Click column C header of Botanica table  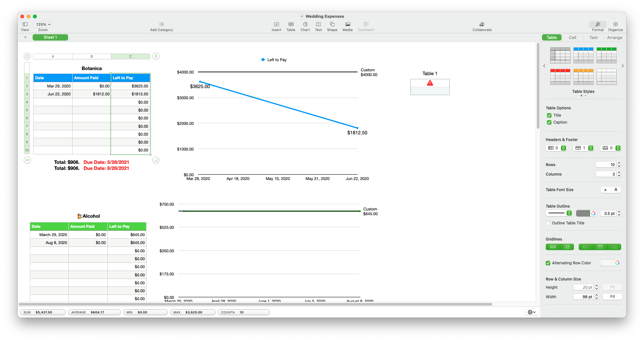pos(131,56)
